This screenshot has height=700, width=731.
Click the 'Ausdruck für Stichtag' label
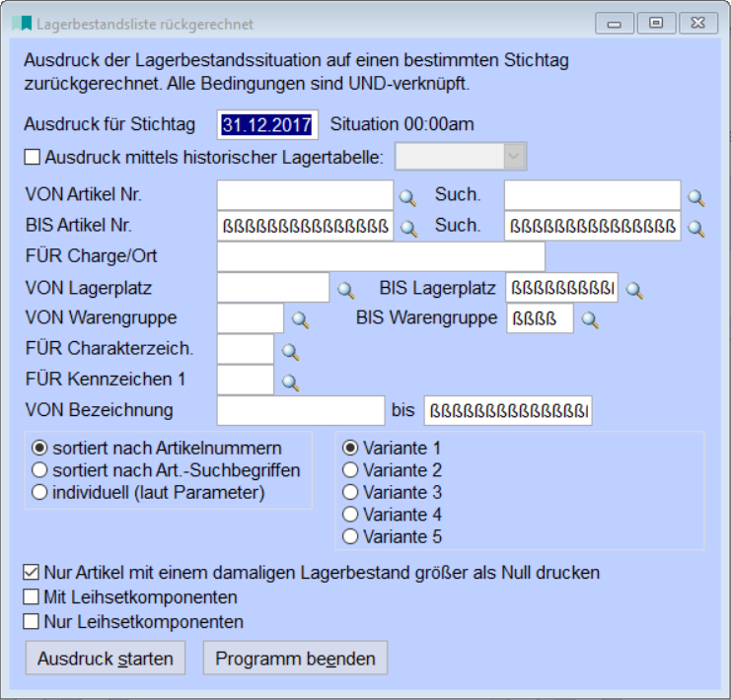(110, 124)
